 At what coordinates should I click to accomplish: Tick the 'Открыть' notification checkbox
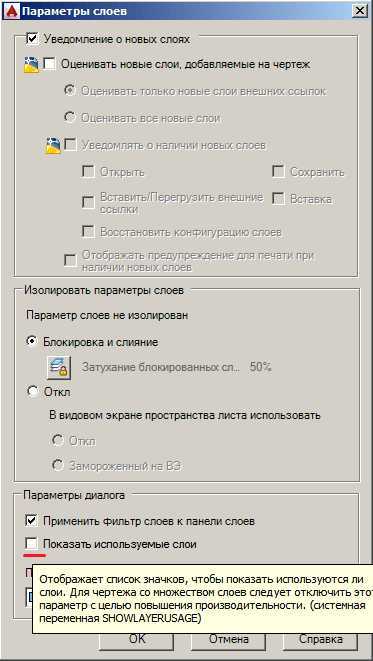88,172
